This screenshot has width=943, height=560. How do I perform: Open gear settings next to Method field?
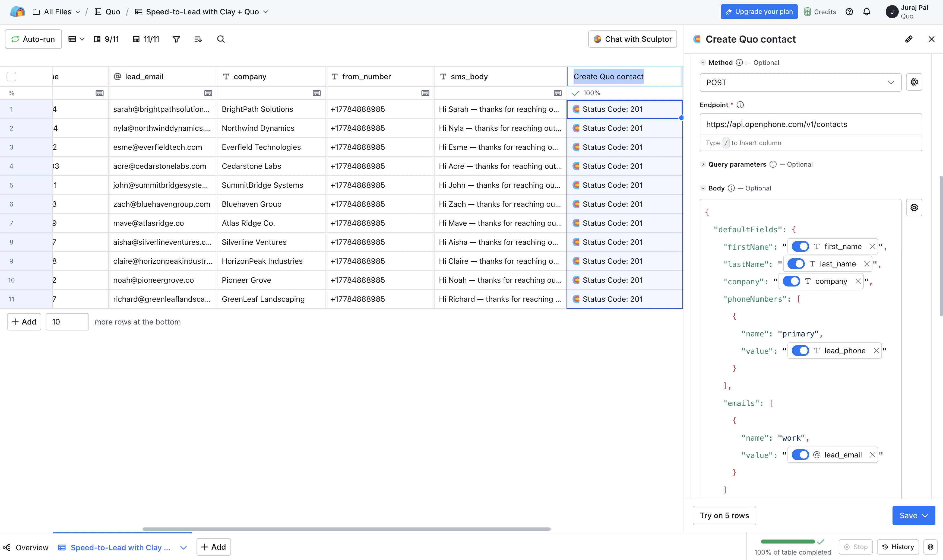coord(914,82)
